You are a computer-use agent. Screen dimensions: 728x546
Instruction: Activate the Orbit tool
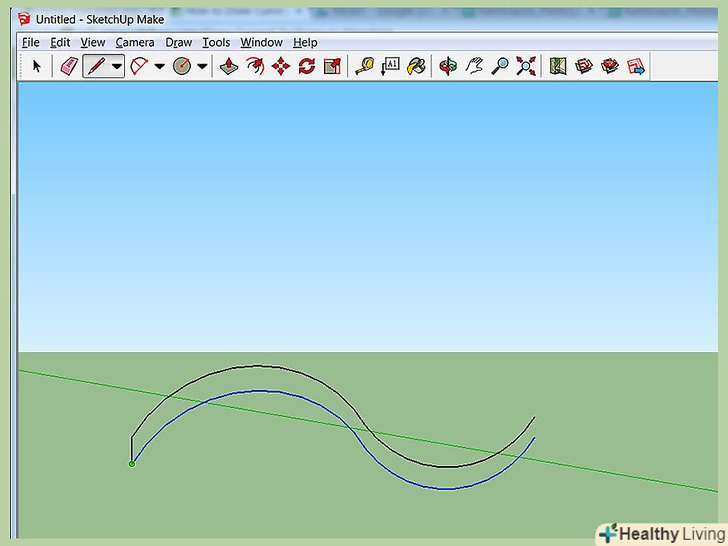[448, 66]
